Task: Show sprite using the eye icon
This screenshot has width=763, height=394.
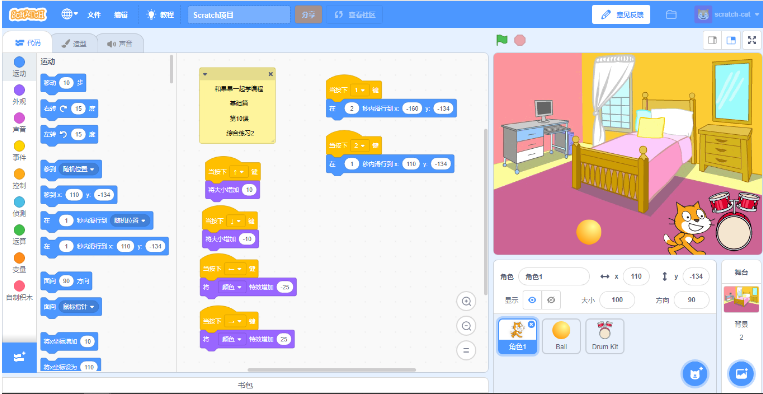Action: (532, 300)
